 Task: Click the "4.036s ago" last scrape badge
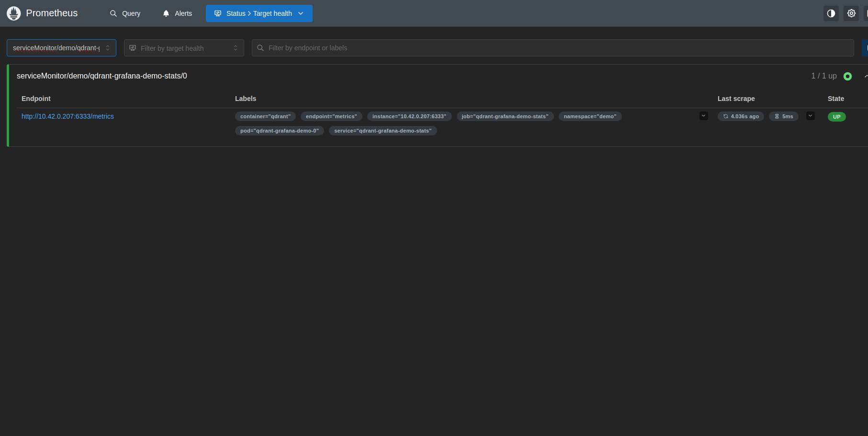(x=741, y=116)
